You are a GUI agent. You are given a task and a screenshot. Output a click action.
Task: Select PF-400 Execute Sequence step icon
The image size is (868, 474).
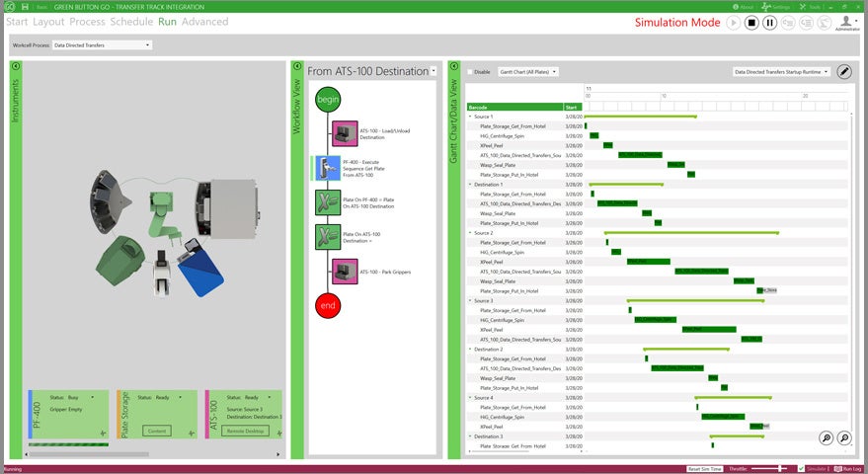(328, 168)
